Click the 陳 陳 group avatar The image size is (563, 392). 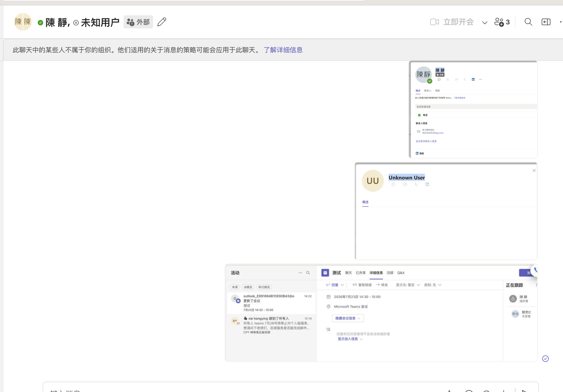click(23, 22)
